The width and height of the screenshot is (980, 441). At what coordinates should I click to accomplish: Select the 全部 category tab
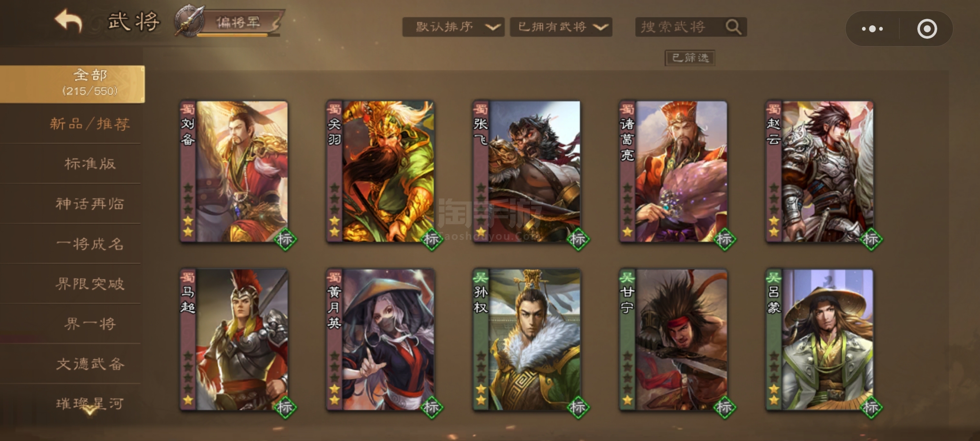click(x=72, y=84)
